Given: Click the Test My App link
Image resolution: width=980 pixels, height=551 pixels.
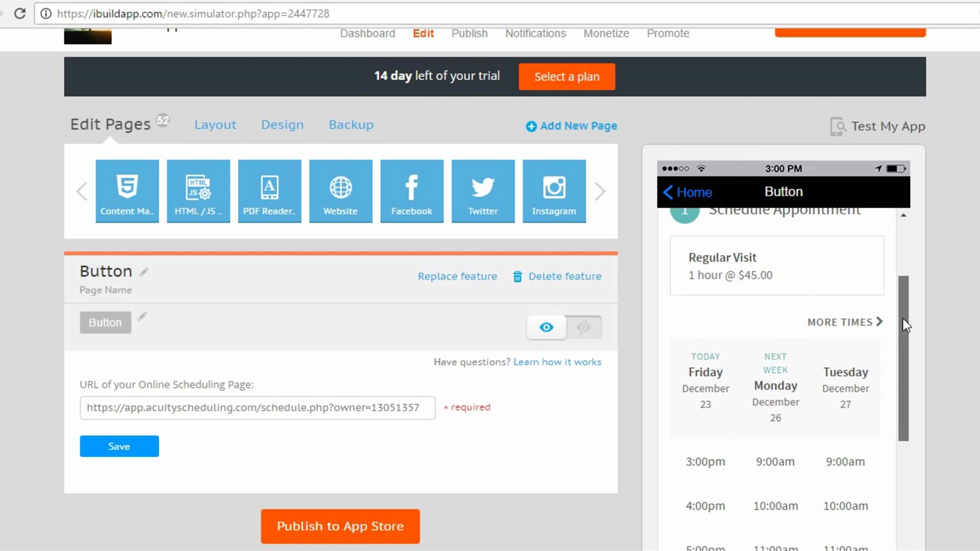Looking at the screenshot, I should coord(888,126).
